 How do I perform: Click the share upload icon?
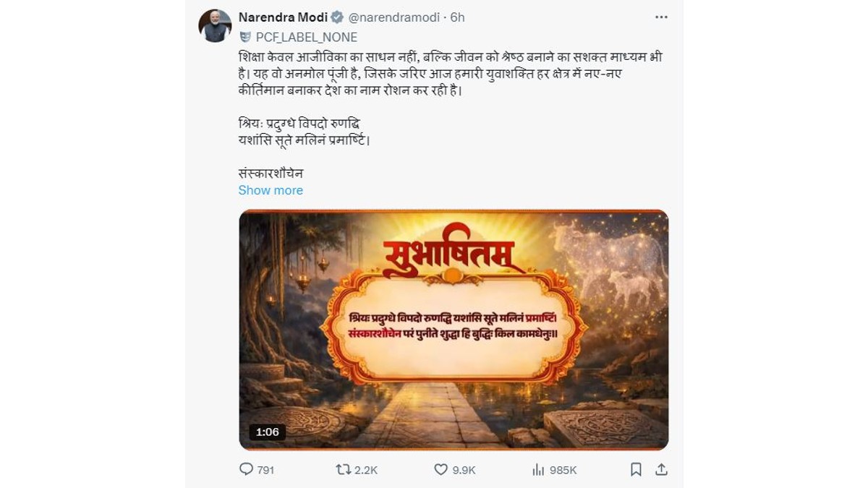pos(661,469)
